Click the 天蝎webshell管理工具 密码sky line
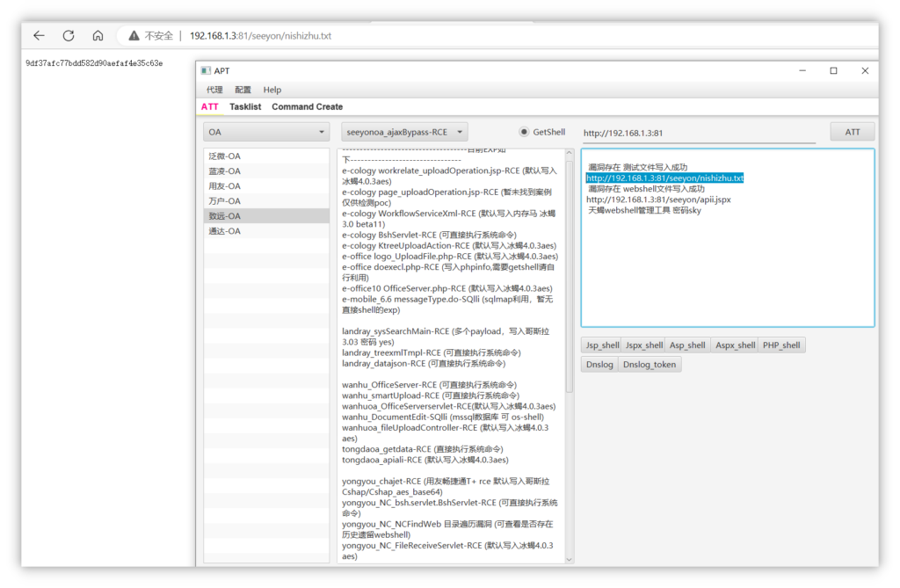Image resolution: width=900 pixels, height=588 pixels. click(644, 211)
